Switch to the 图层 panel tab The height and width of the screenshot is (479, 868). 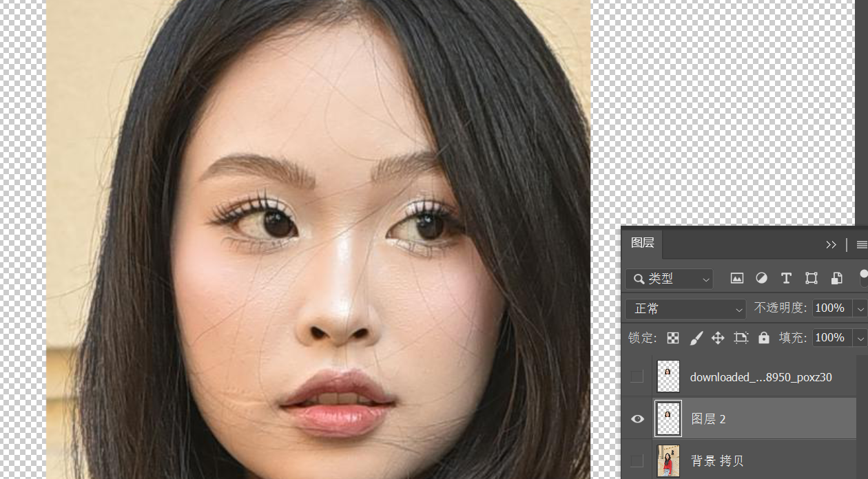click(x=643, y=244)
